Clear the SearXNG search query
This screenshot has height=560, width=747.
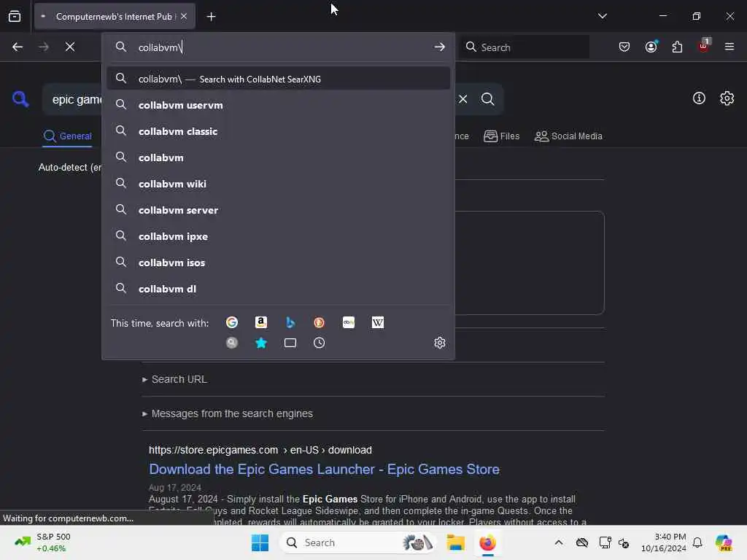462,99
